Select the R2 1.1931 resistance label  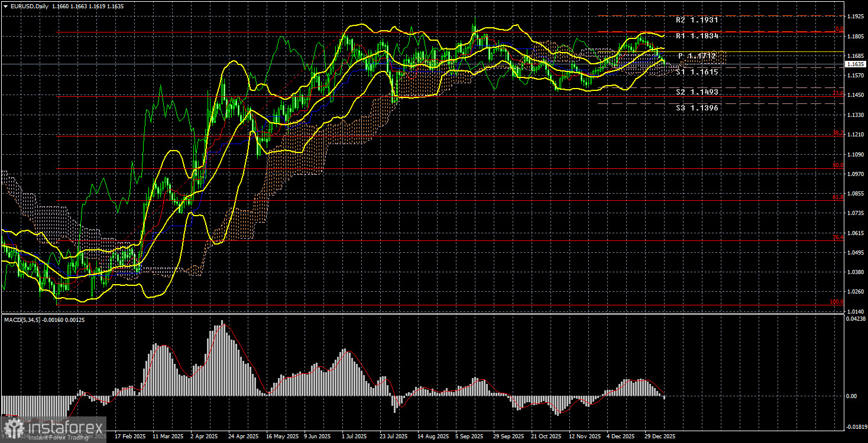click(x=697, y=20)
